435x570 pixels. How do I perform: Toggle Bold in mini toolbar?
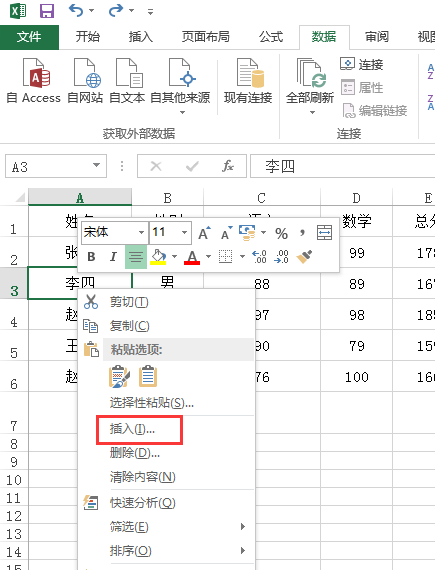(x=92, y=257)
